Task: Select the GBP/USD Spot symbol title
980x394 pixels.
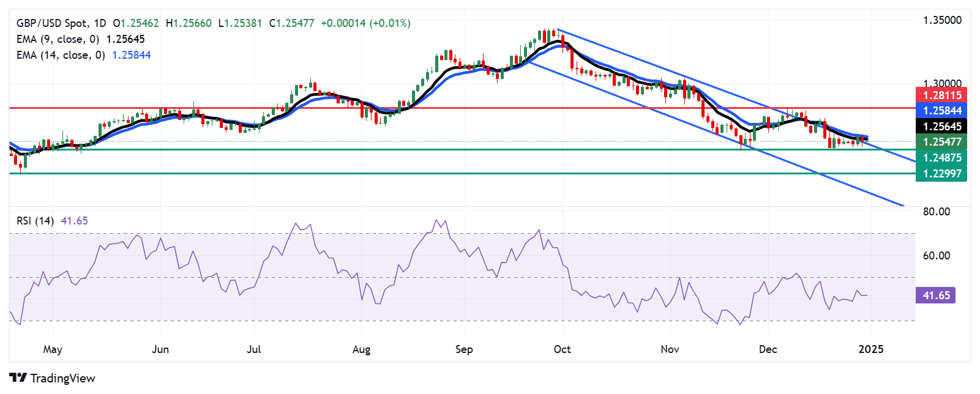Action: point(51,23)
